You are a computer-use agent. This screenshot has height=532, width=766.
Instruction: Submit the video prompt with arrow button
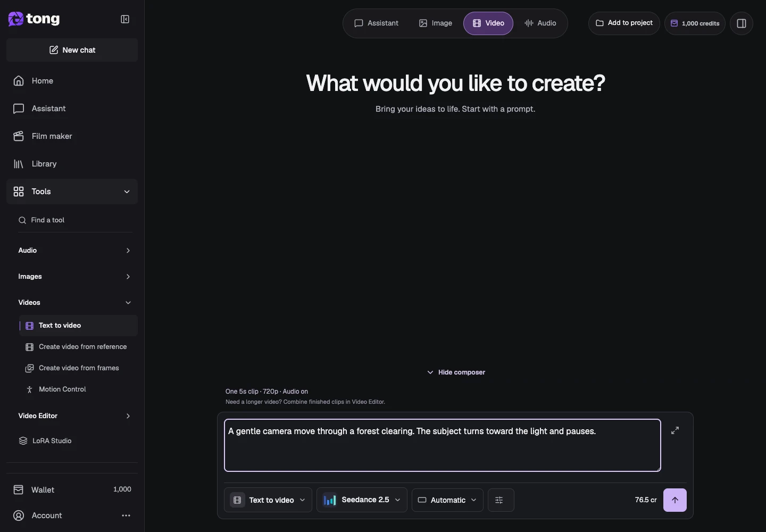pyautogui.click(x=675, y=500)
